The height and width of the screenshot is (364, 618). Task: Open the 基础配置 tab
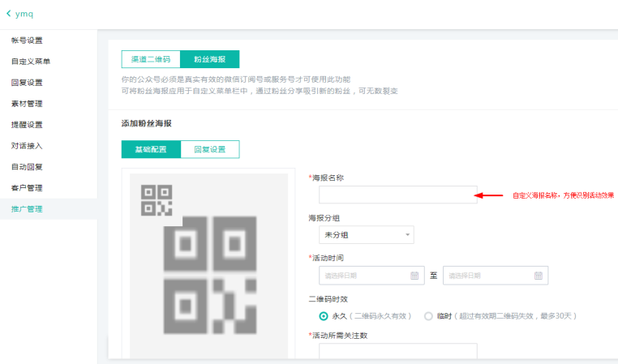click(x=151, y=149)
